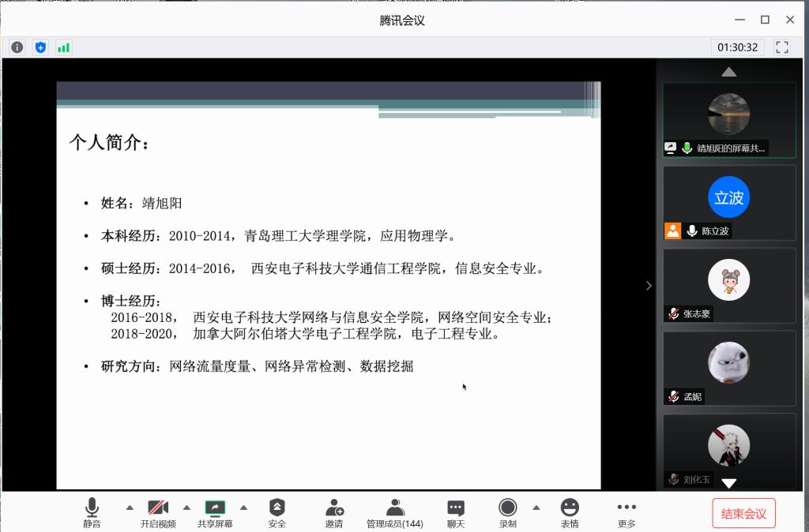
Task: Select 陈立波 participant video tile
Action: click(x=728, y=202)
